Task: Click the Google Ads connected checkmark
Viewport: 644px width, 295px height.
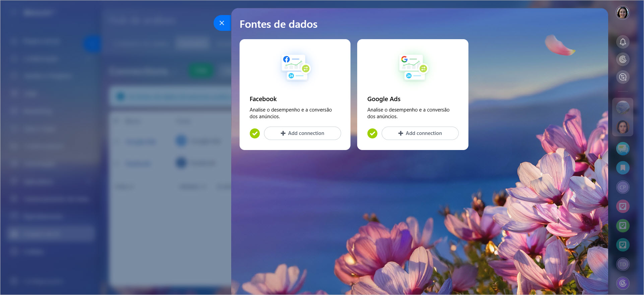Action: (372, 133)
